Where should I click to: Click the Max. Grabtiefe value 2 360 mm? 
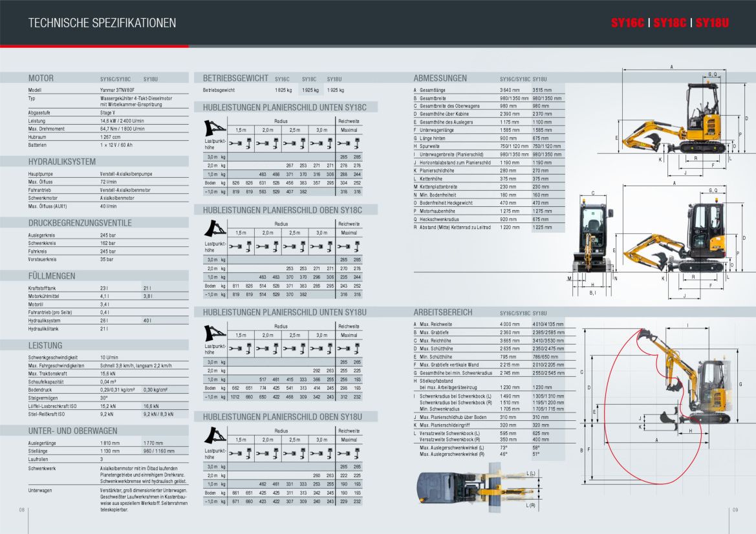(510, 332)
